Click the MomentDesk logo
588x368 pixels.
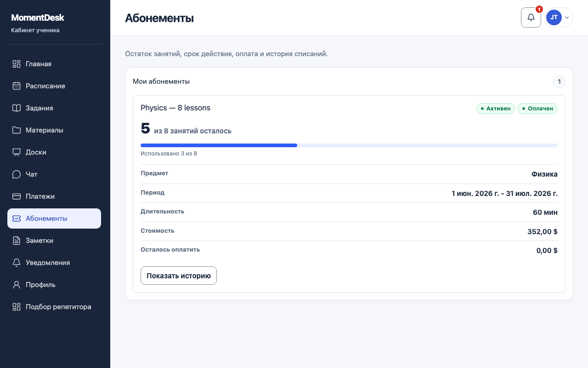(x=38, y=17)
